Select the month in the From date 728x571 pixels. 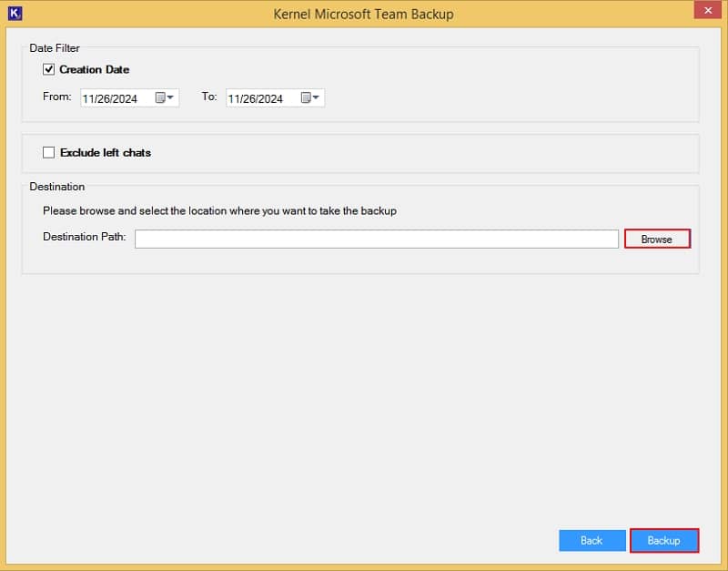coord(88,99)
